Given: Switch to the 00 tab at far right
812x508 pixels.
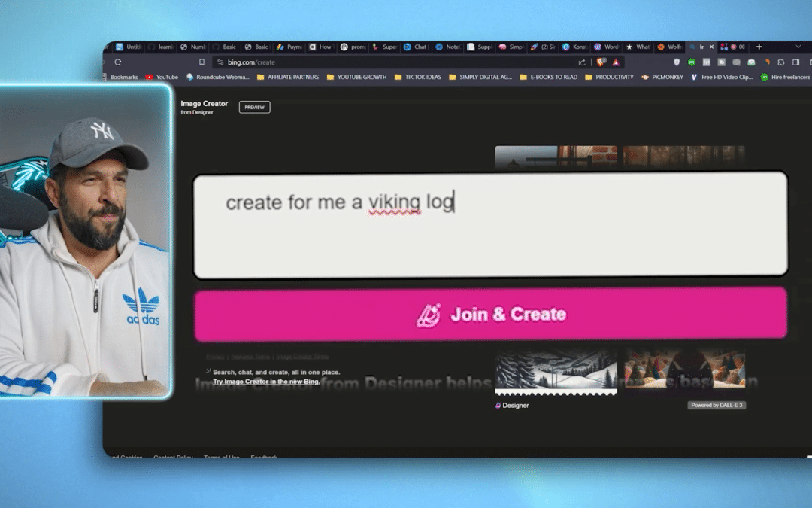Looking at the screenshot, I should [x=733, y=47].
